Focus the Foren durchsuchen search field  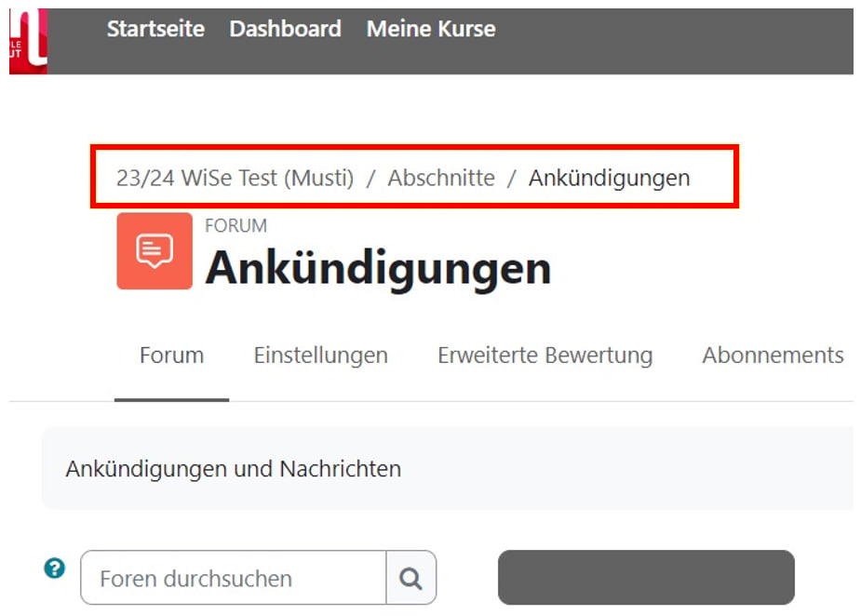pos(233,578)
